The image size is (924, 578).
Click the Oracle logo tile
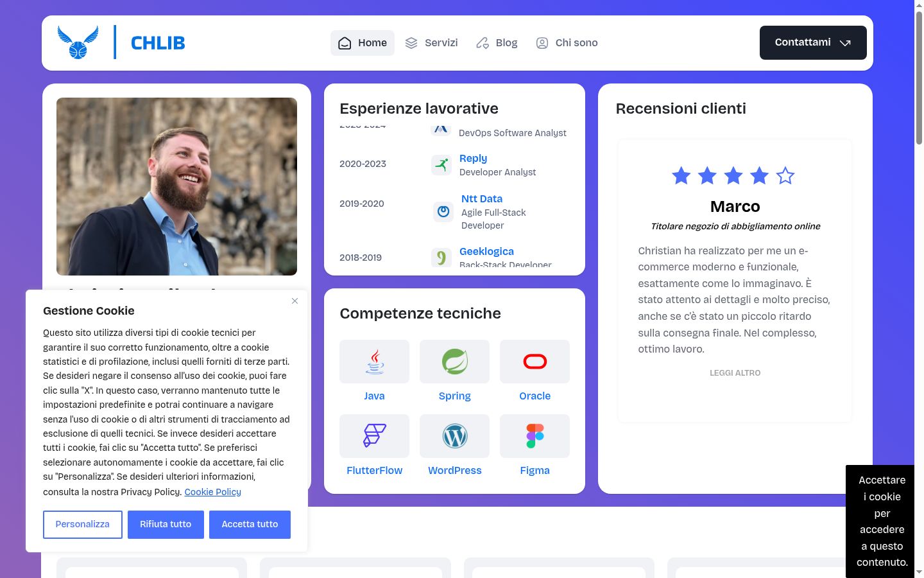click(x=535, y=362)
